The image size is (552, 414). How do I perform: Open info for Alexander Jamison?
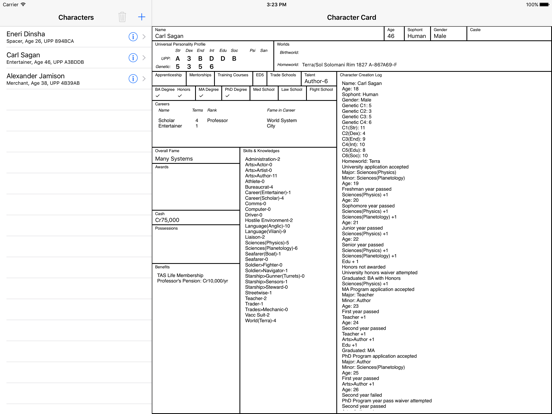click(x=133, y=79)
